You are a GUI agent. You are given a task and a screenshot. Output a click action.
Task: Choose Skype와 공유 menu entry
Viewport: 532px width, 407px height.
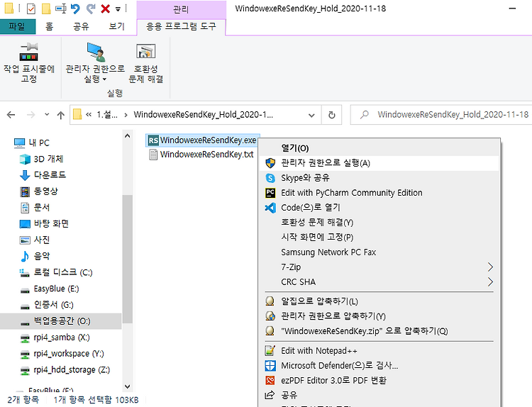pos(379,178)
